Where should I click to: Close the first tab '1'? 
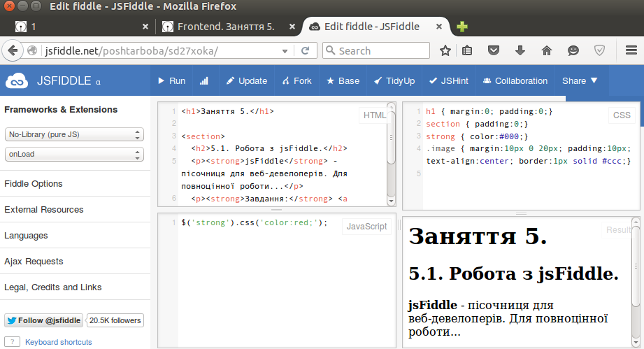coord(145,27)
